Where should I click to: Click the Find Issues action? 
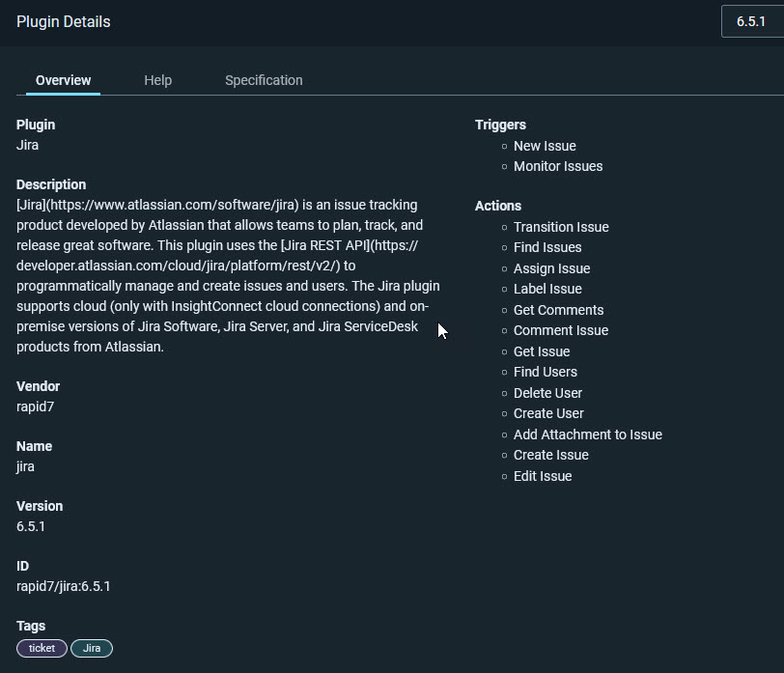click(x=547, y=247)
